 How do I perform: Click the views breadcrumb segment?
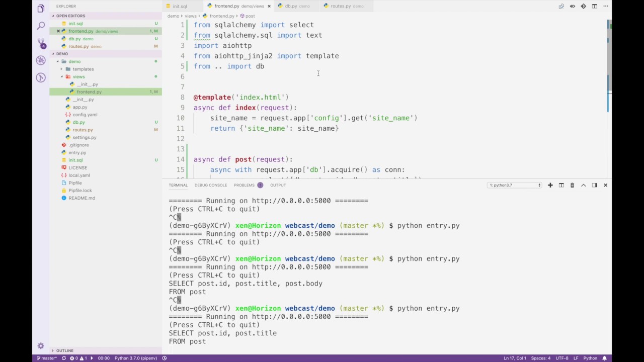(x=191, y=16)
